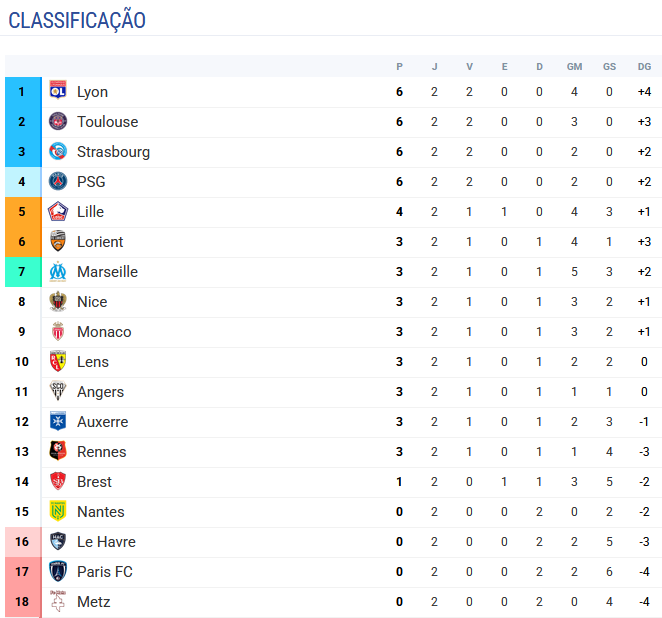Image resolution: width=662 pixels, height=618 pixels.
Task: Click the Toulouse club crest icon
Action: coord(58,122)
